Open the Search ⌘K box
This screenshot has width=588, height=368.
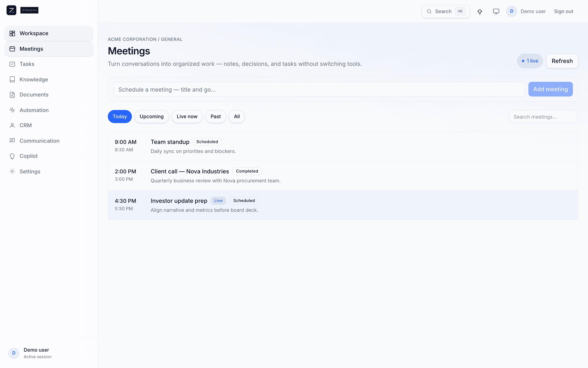tap(446, 11)
